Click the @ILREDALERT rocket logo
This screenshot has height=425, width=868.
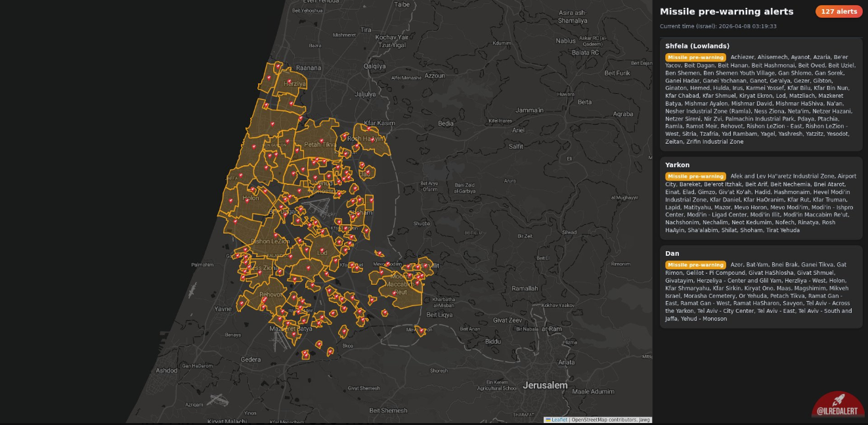tap(838, 405)
